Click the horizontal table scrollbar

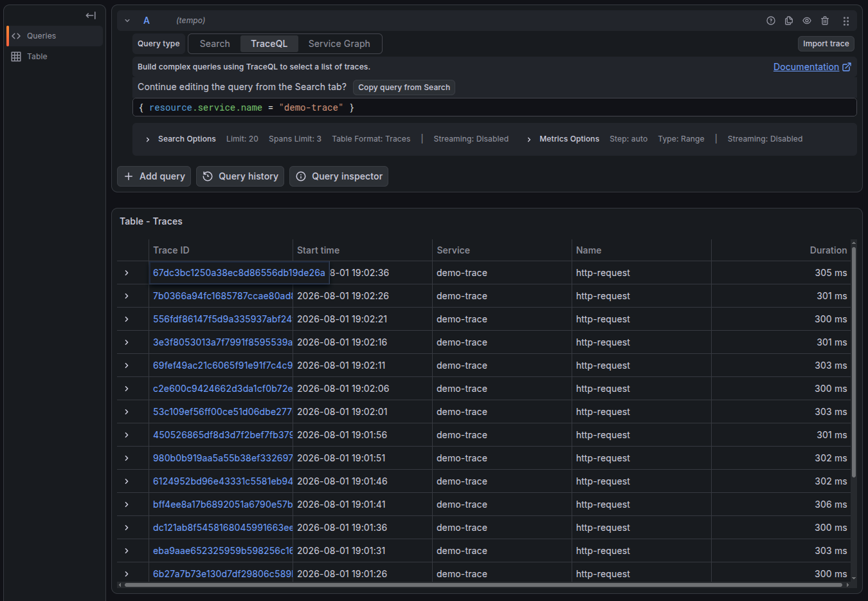pyautogui.click(x=484, y=585)
